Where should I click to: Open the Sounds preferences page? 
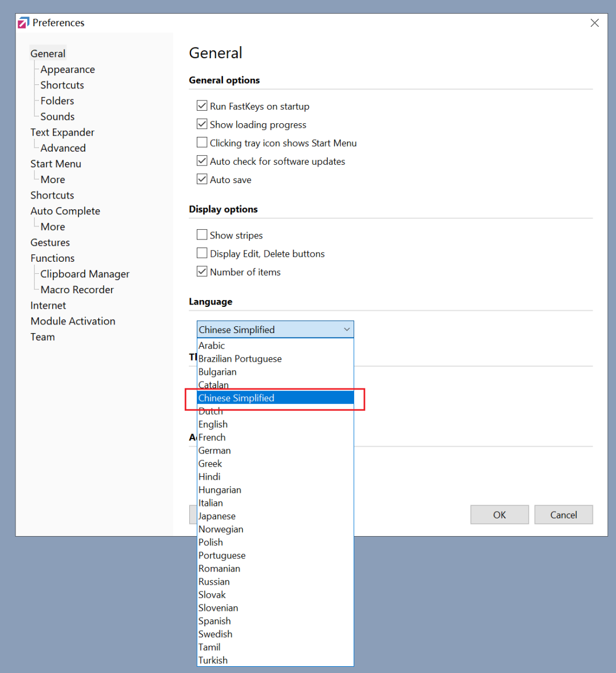coord(57,117)
